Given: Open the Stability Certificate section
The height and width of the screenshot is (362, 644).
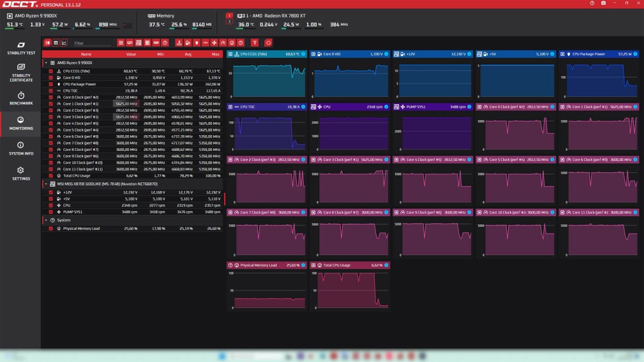Looking at the screenshot, I should 21,73.
